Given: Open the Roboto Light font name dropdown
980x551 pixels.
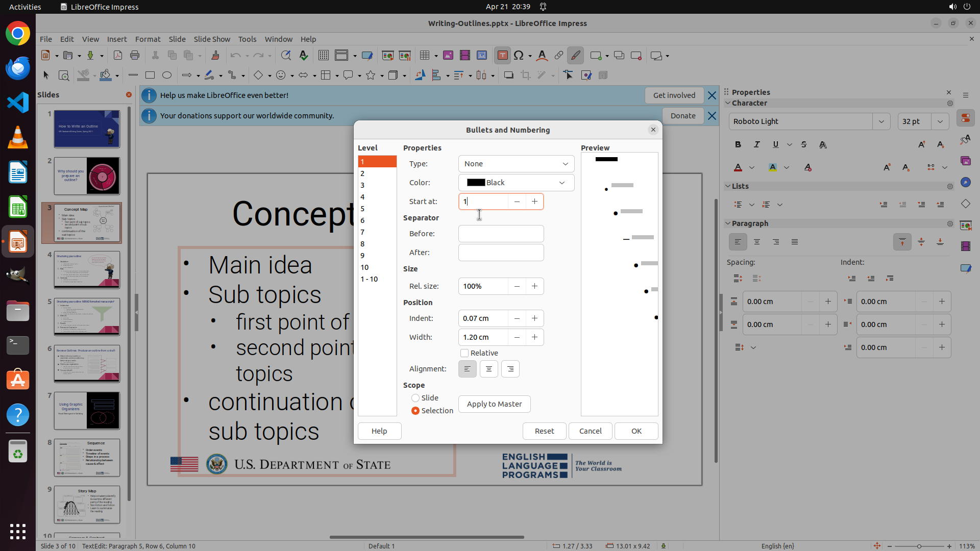Looking at the screenshot, I should 881,121.
